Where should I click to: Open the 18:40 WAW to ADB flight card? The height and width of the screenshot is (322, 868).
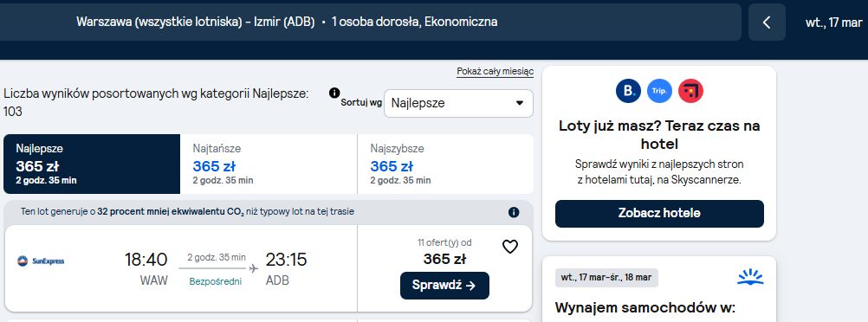pos(268,268)
